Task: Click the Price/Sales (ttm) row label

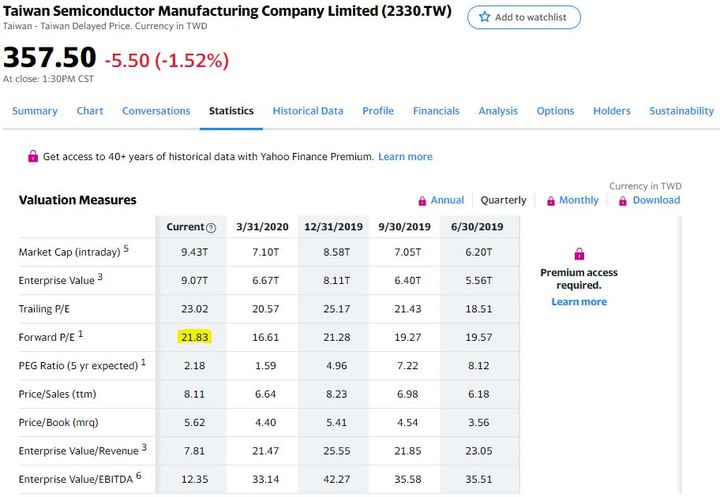Action: click(x=57, y=394)
